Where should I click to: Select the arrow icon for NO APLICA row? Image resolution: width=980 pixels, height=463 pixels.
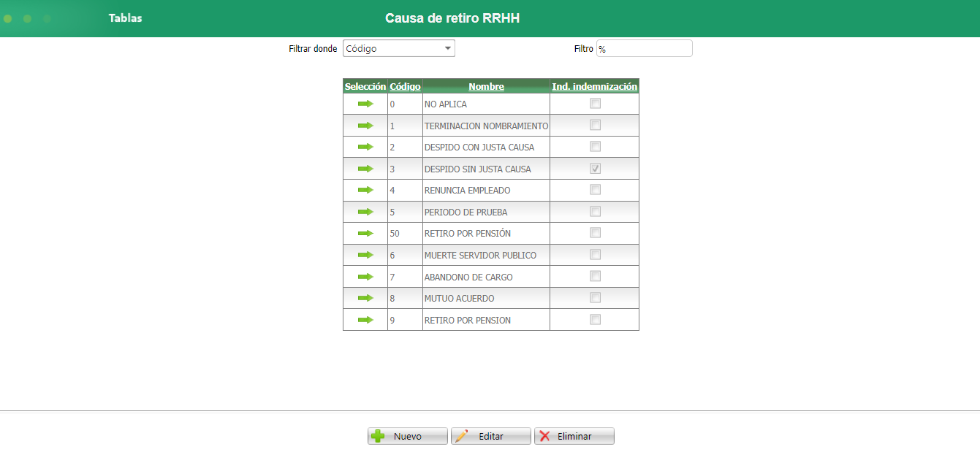click(365, 103)
